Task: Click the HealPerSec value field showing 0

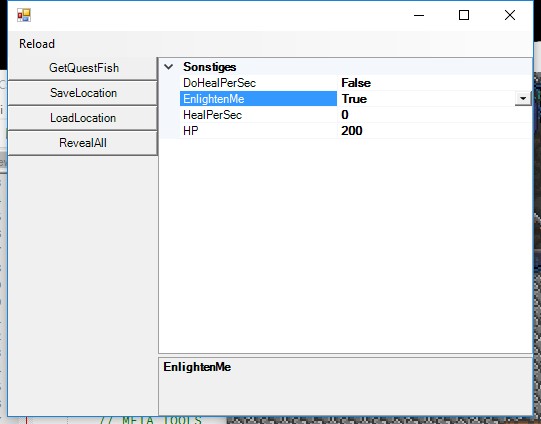Action: (x=435, y=115)
